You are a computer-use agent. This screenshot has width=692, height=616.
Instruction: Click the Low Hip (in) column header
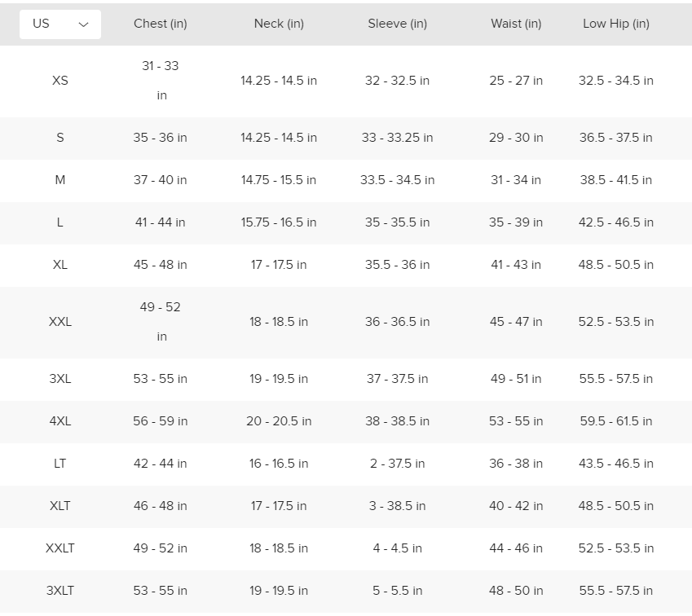616,24
